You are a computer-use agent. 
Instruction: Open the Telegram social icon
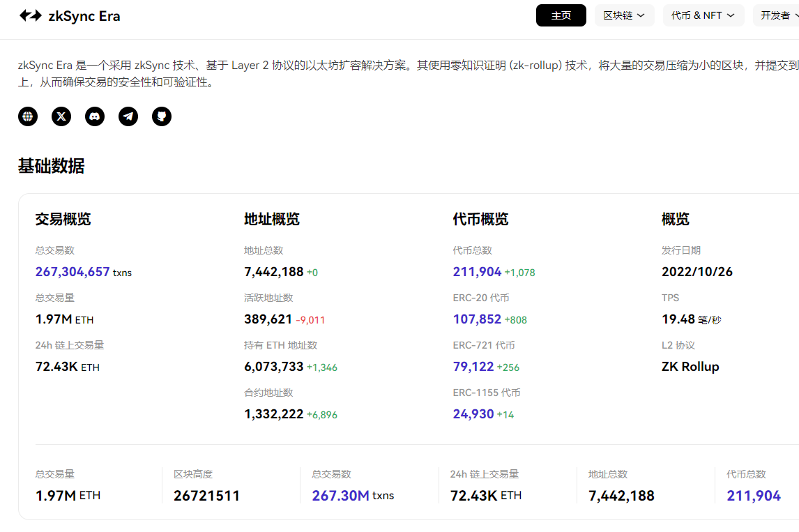click(x=128, y=116)
